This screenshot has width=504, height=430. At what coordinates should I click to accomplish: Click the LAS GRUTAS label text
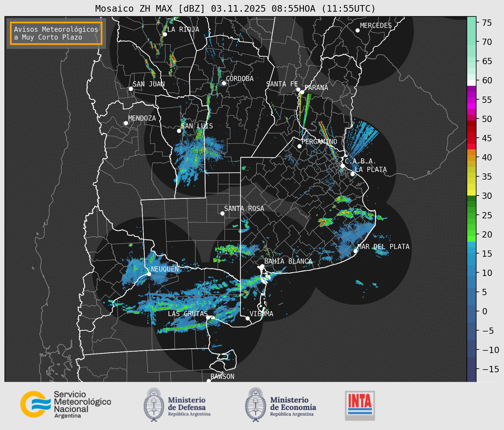188,314
